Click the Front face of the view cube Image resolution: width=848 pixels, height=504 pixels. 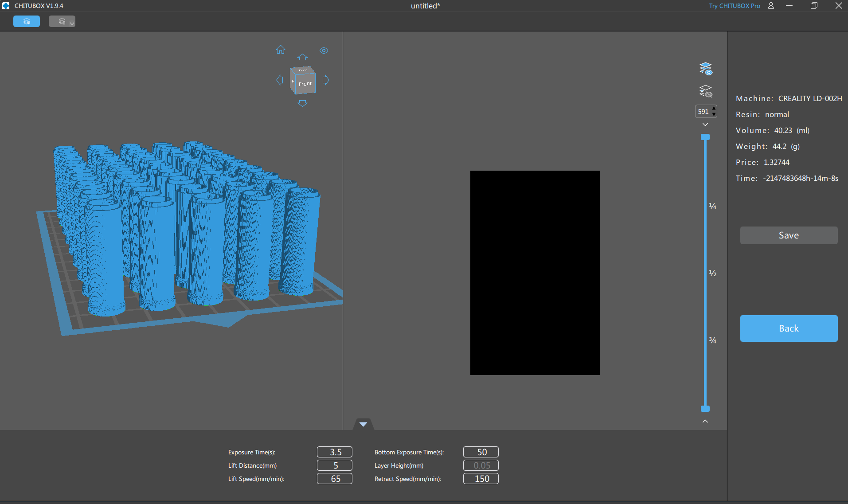[305, 84]
